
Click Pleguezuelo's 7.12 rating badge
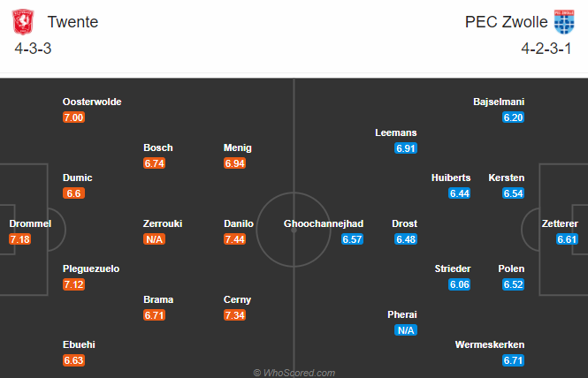[x=74, y=284]
